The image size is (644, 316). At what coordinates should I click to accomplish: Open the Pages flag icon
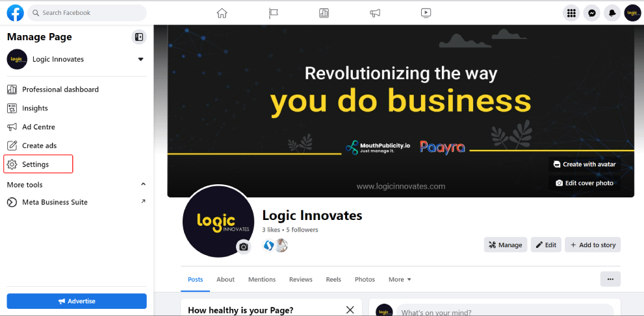pos(273,13)
